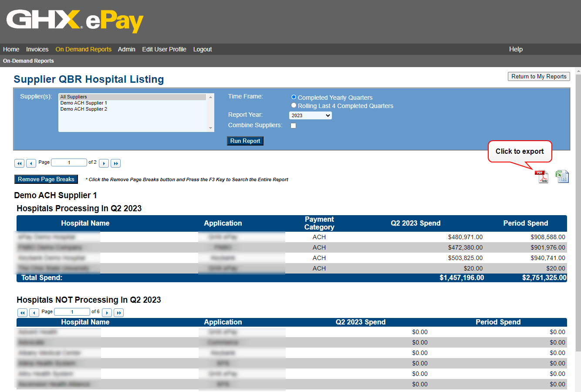The width and height of the screenshot is (581, 392).
Task: Open Edit User Profile
Action: (x=164, y=49)
